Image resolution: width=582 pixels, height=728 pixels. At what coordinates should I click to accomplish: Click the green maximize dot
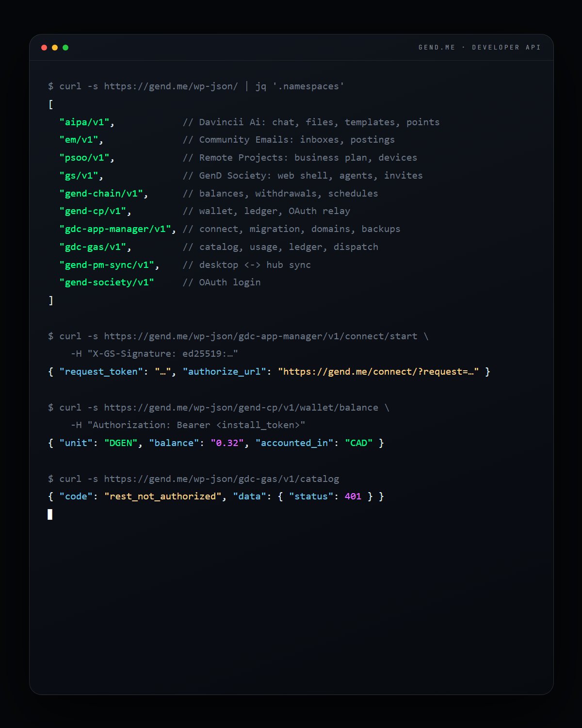pyautogui.click(x=65, y=48)
